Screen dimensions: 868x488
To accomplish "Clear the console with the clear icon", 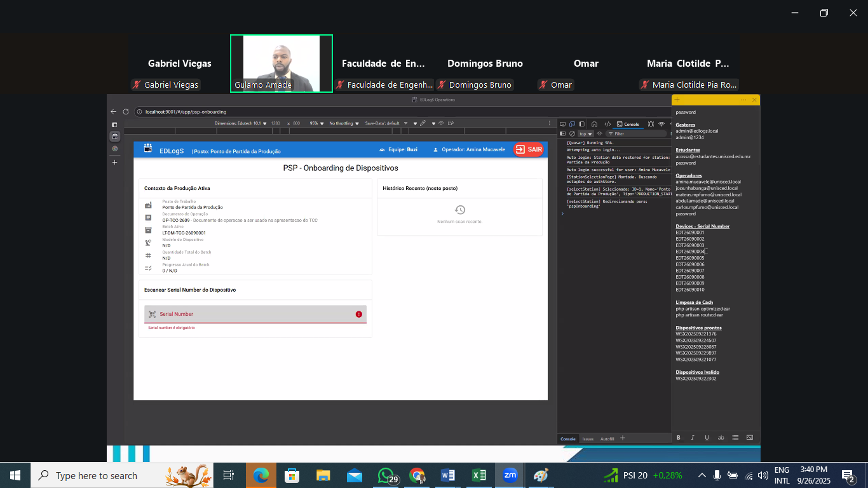I will [572, 134].
